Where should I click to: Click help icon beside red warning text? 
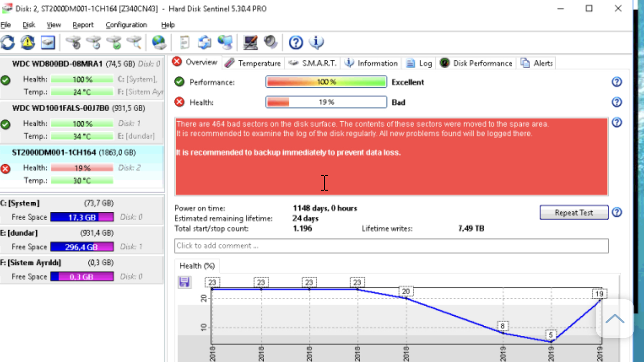pyautogui.click(x=616, y=123)
